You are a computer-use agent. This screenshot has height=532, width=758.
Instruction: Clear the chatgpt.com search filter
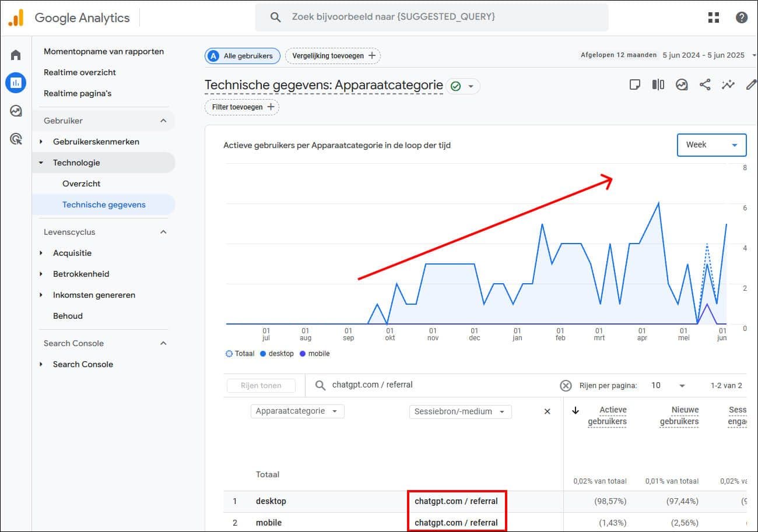(565, 385)
